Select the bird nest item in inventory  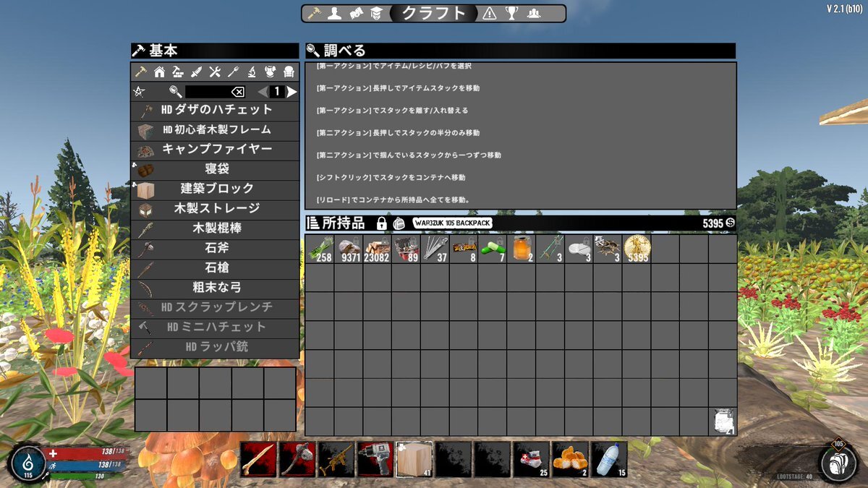[608, 249]
